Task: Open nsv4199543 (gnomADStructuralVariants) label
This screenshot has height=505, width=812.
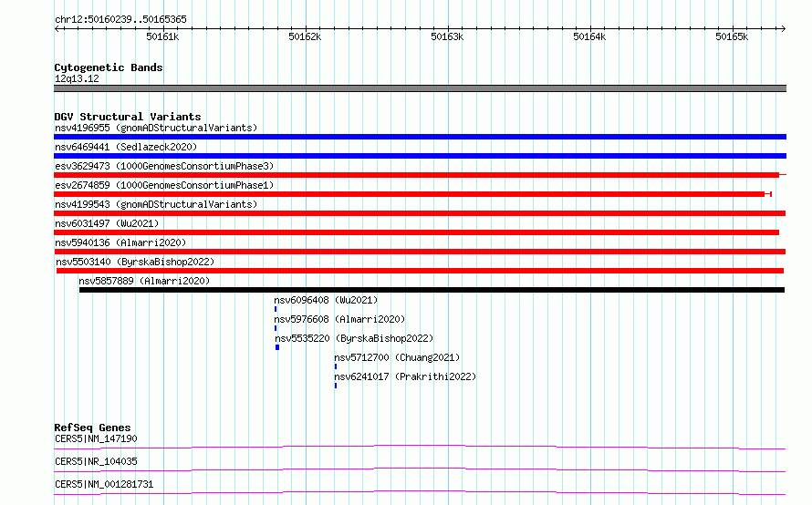Action: click(156, 204)
